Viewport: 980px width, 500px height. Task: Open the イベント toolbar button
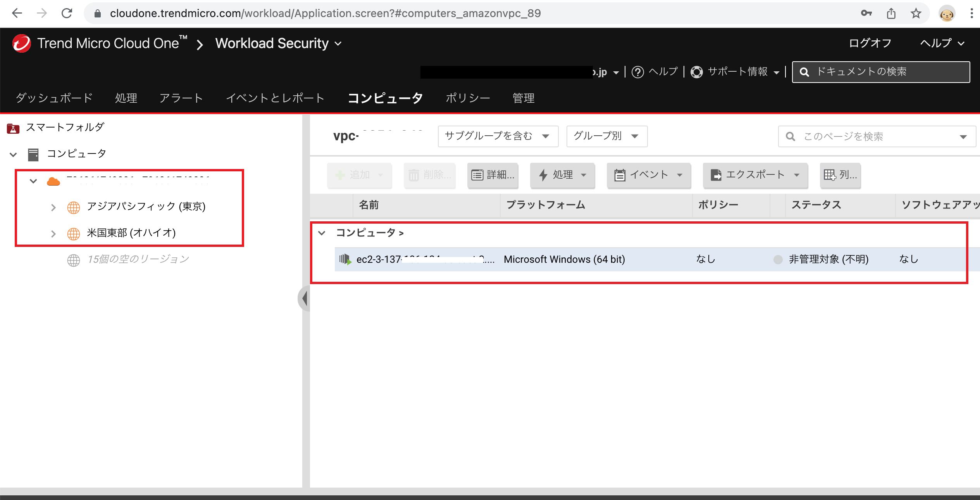pyautogui.click(x=649, y=175)
